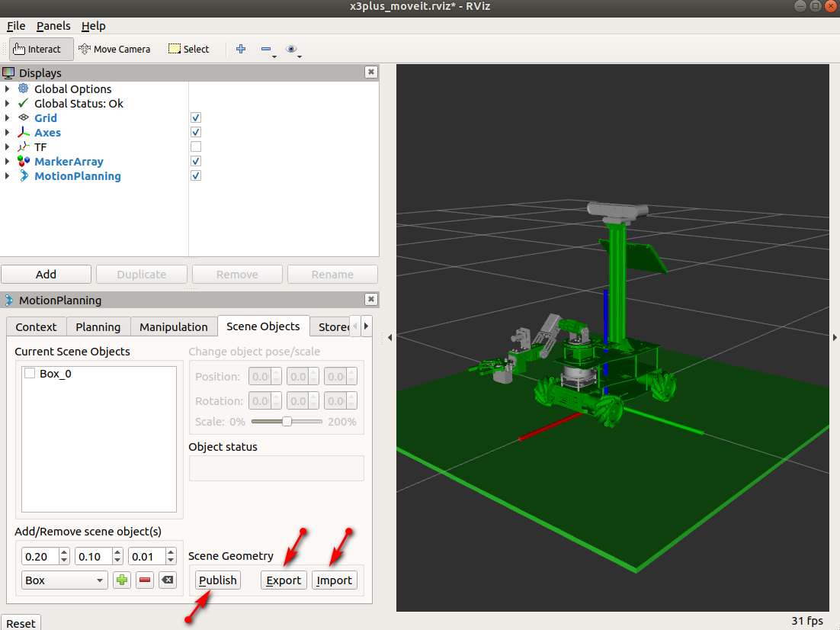Click the Grid display icon
Image resolution: width=840 pixels, height=630 pixels.
coord(24,117)
